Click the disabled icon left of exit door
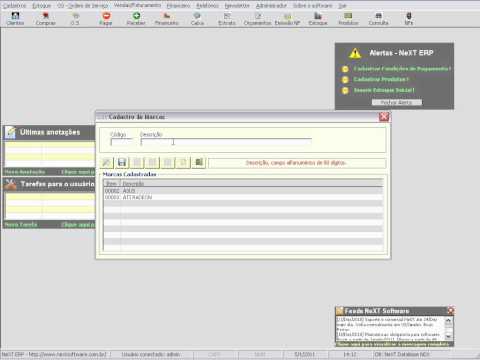The width and height of the screenshot is (480, 360). [183, 163]
